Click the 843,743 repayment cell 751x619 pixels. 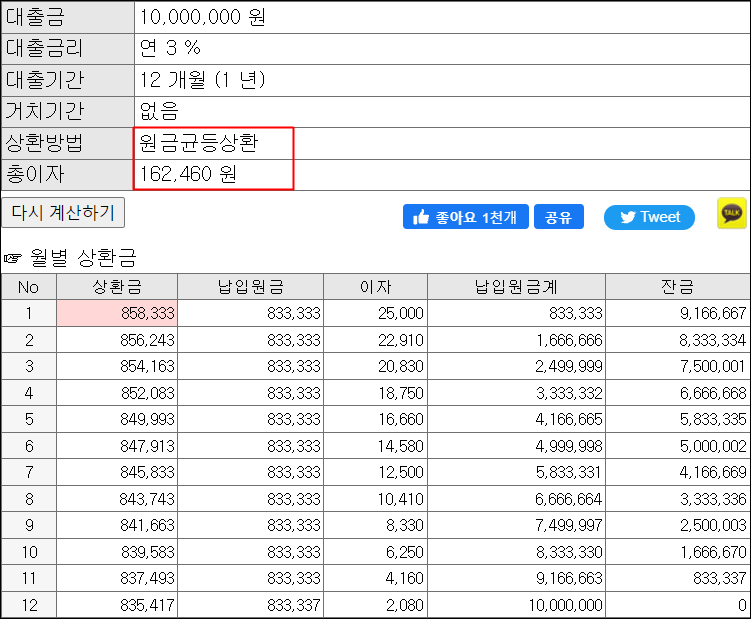pyautogui.click(x=117, y=499)
